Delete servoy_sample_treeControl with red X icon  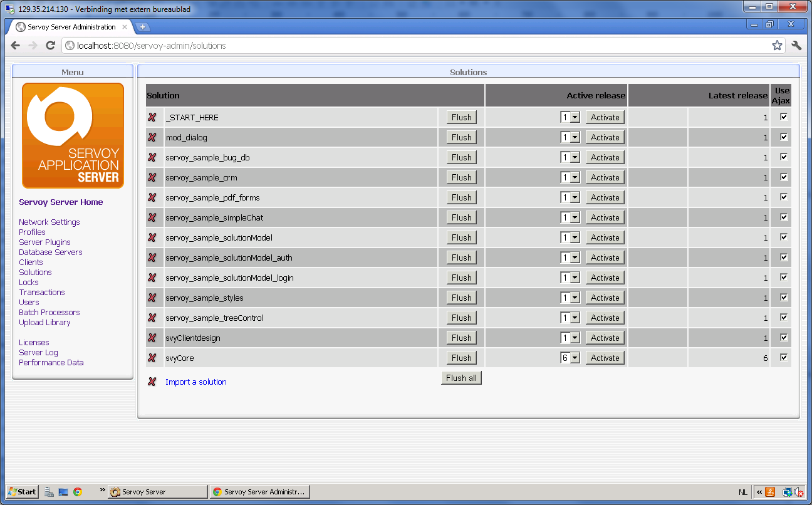152,318
